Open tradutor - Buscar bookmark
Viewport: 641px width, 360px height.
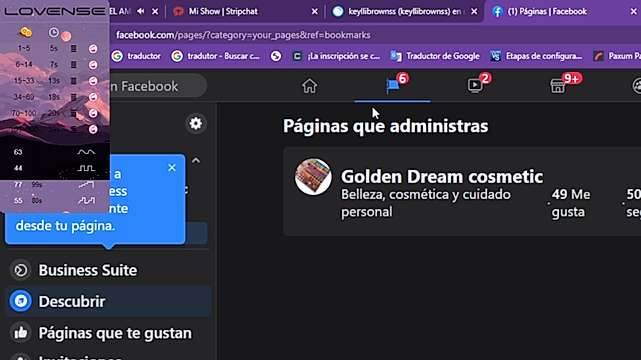[x=215, y=56]
